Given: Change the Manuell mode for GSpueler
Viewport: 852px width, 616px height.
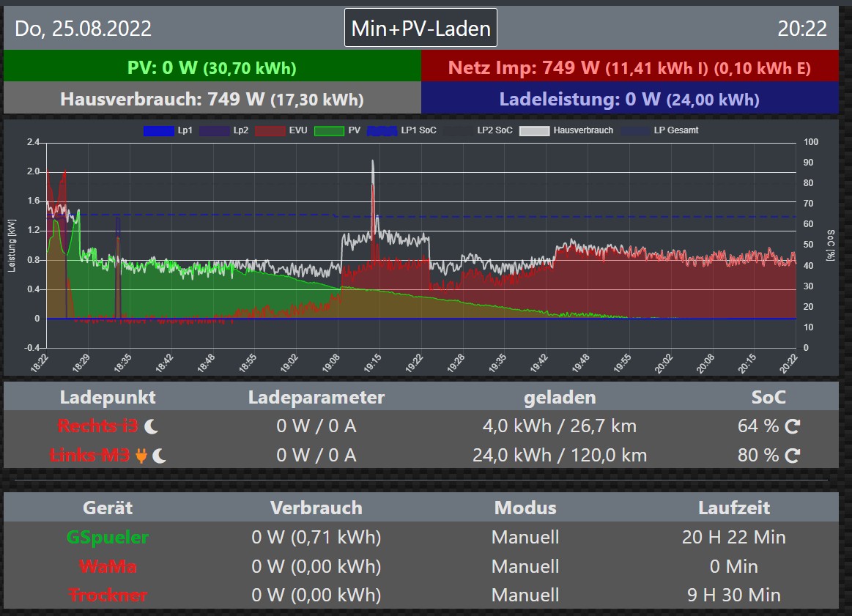Looking at the screenshot, I should 525,538.
